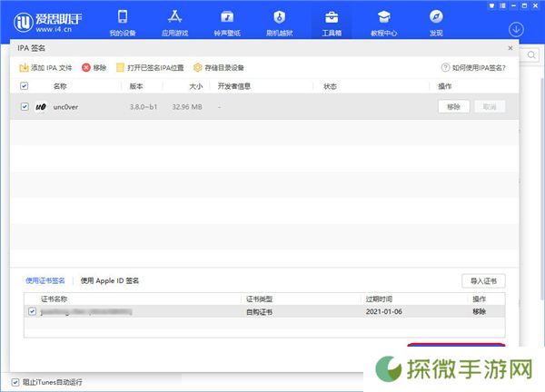Image resolution: width=545 pixels, height=392 pixels.
Task: Open 打开已签名IPA位置 folder
Action: (150, 67)
